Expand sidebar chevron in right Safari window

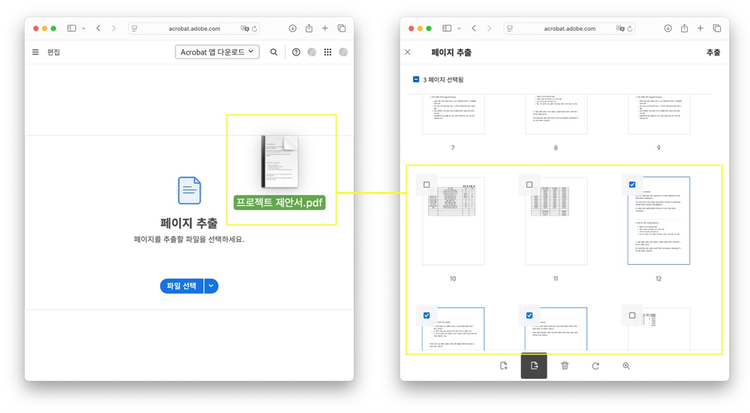459,28
